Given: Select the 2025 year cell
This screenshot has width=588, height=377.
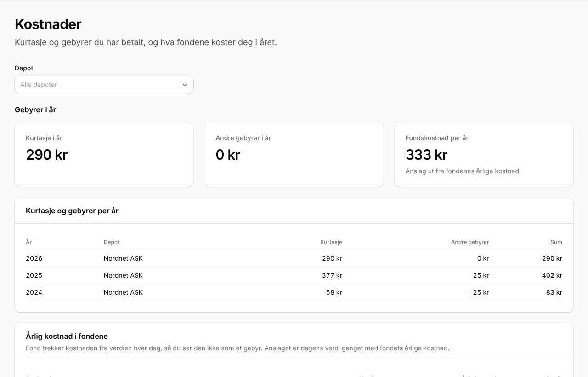Looking at the screenshot, I should click(x=34, y=275).
